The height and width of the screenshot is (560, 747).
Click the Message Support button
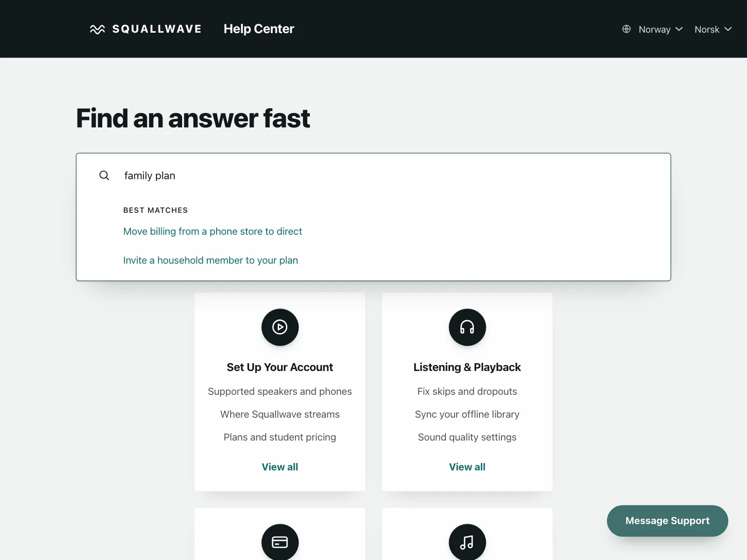click(x=668, y=521)
